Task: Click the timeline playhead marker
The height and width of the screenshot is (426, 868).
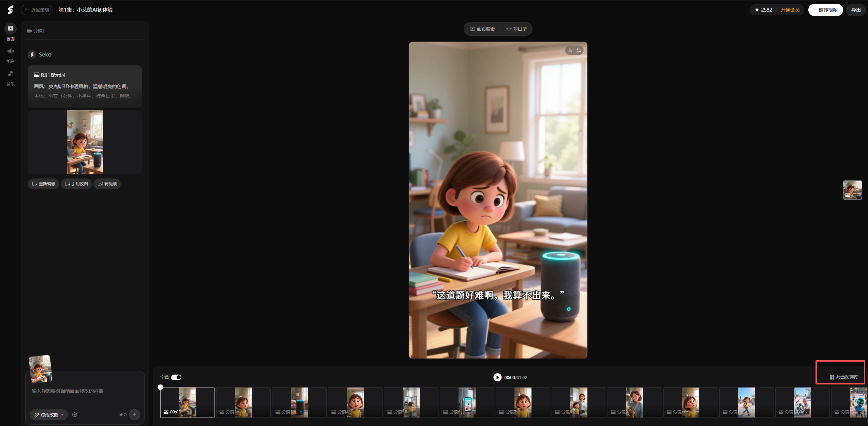Action: [x=161, y=387]
